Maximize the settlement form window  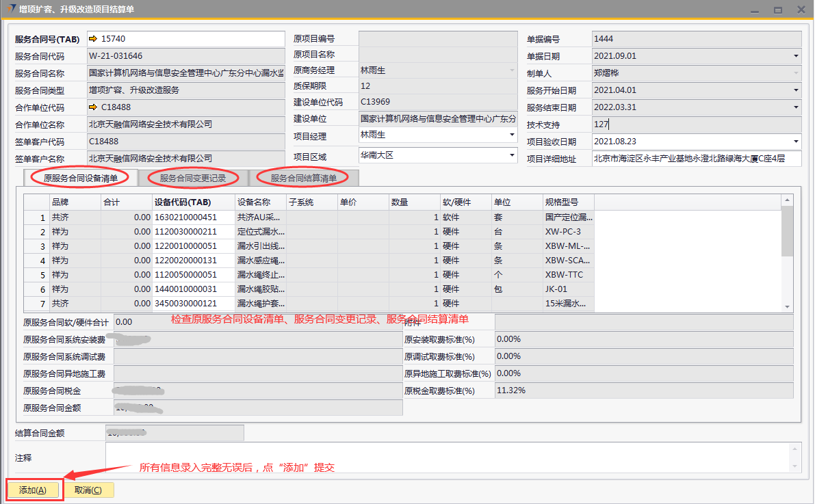coord(777,10)
